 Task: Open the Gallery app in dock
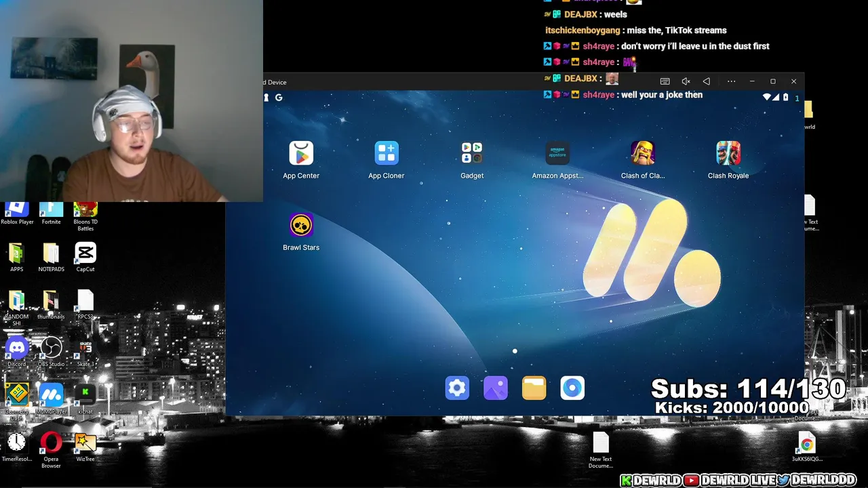coord(496,388)
